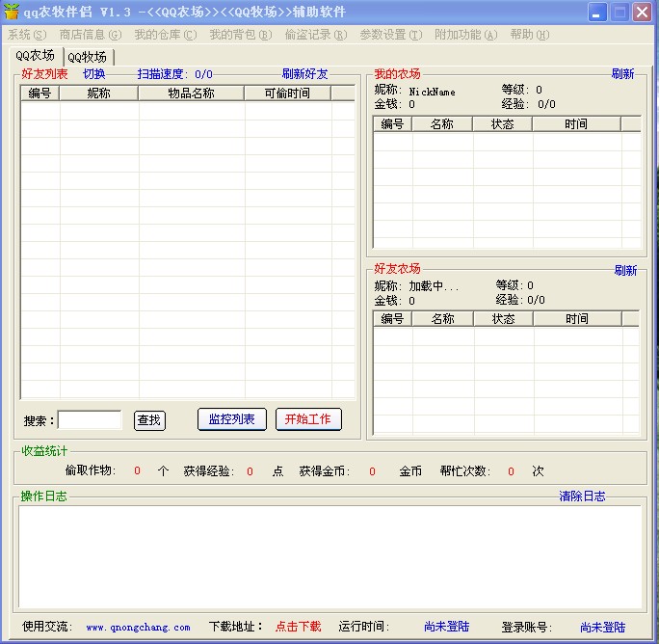Click the 加载中... nickname text
The height and width of the screenshot is (644, 659).
click(x=434, y=286)
